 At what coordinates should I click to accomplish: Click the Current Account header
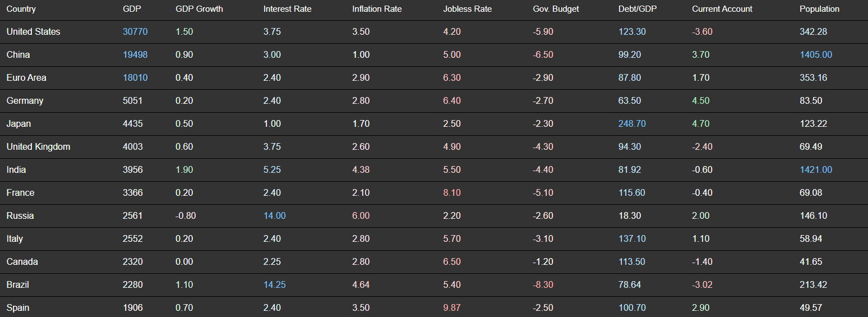tap(722, 9)
